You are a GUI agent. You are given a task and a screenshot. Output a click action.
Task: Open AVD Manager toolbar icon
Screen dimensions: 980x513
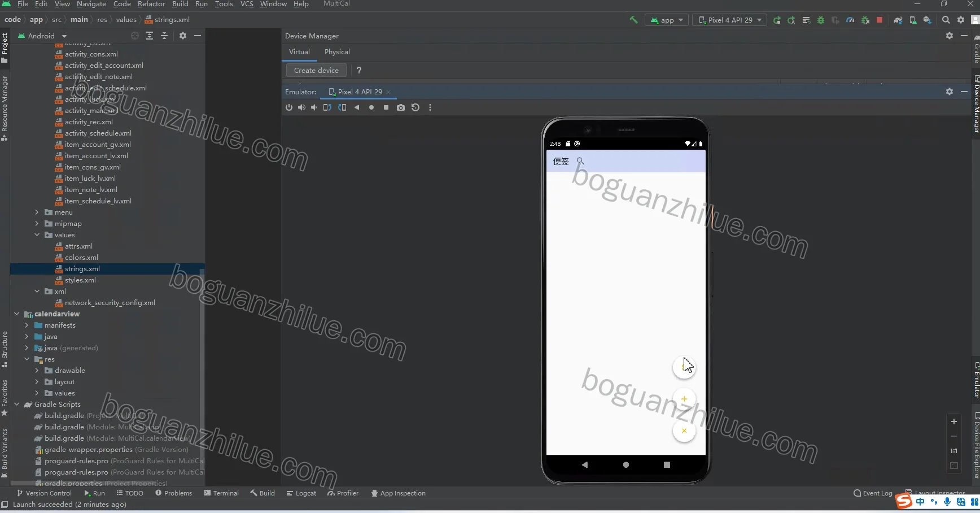click(x=913, y=20)
